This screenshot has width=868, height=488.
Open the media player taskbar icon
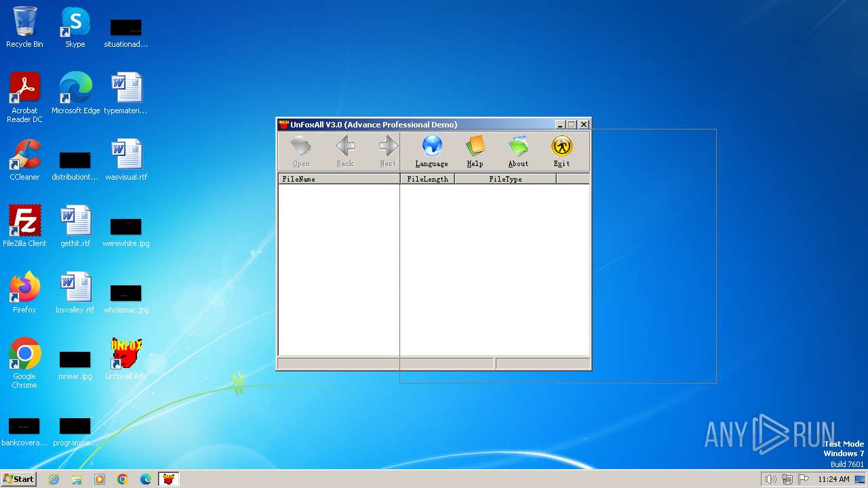coord(100,479)
